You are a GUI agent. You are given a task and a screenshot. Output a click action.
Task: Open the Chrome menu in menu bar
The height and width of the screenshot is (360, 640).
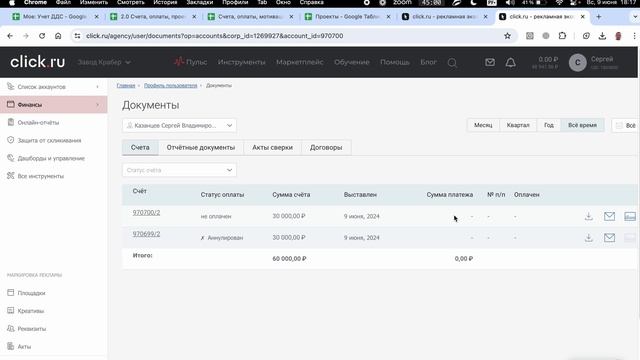[35, 2]
